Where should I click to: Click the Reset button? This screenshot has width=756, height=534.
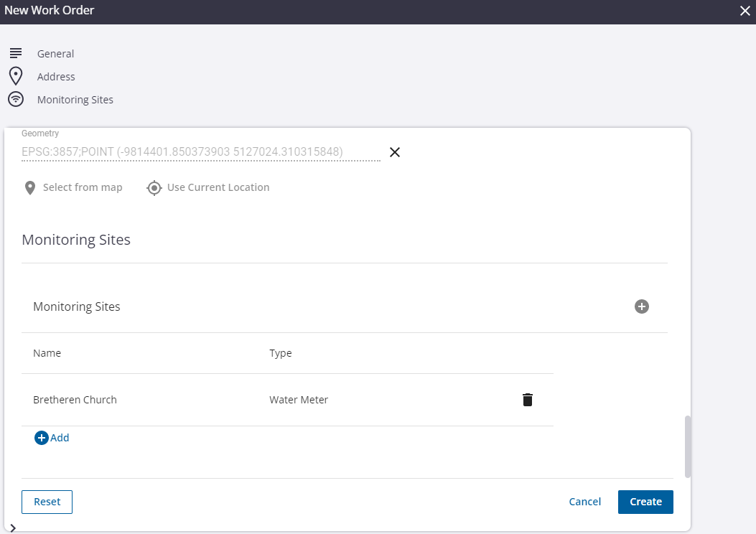(x=47, y=502)
